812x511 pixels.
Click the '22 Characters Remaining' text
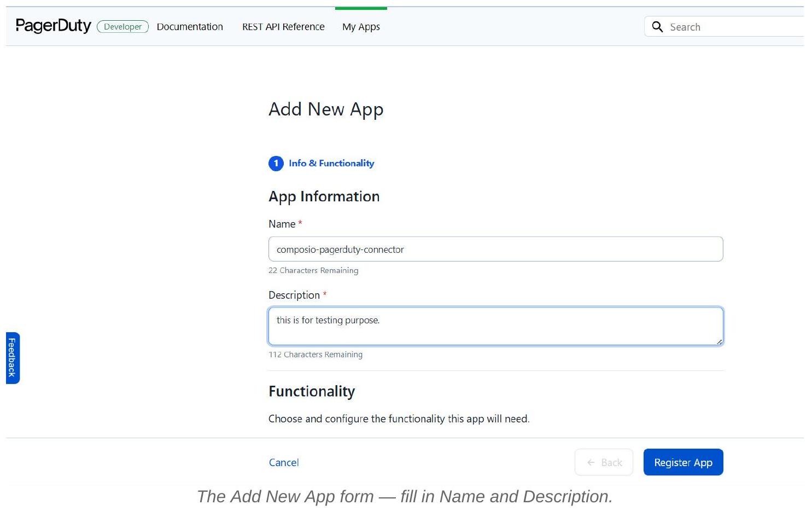click(x=313, y=270)
